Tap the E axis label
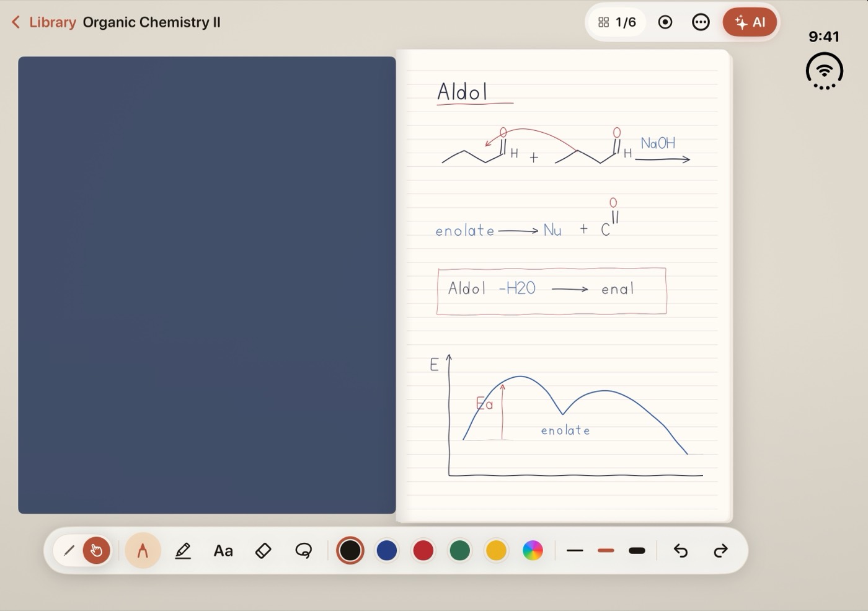Image resolution: width=868 pixels, height=611 pixels. coord(434,365)
